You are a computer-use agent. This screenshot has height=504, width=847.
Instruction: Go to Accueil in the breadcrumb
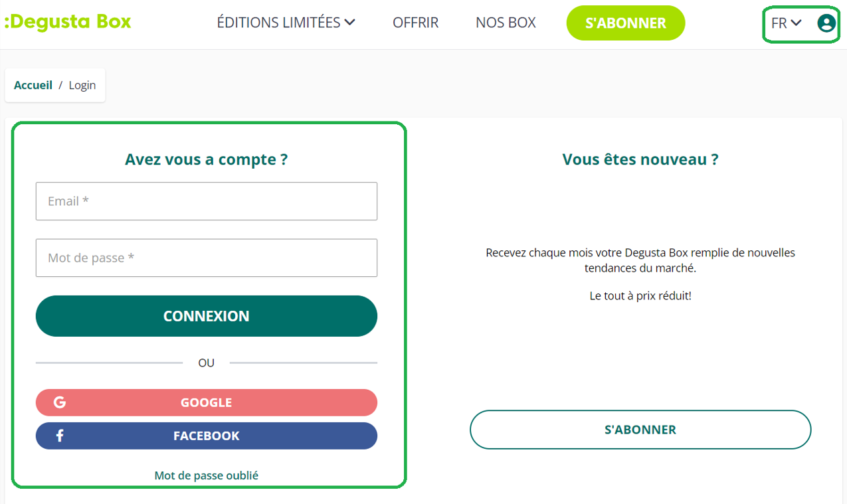click(x=33, y=85)
